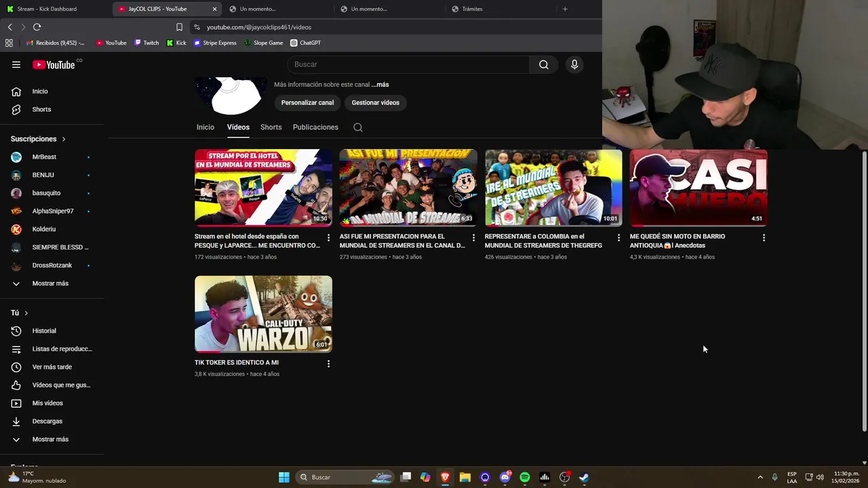Image resolution: width=868 pixels, height=488 pixels.
Task: Open Spotify from the taskbar
Action: pyautogui.click(x=524, y=477)
